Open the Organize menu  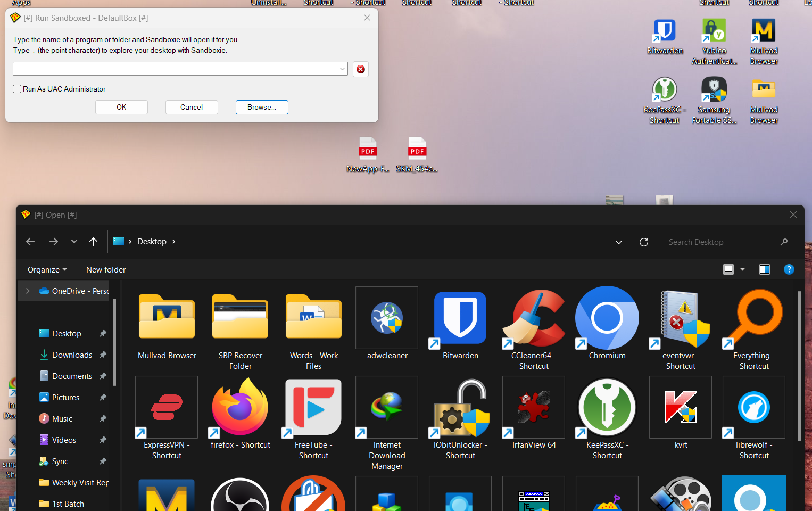pos(47,270)
